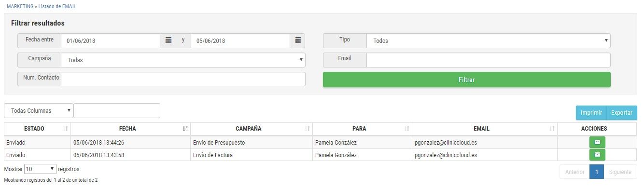Open the Todas Columnas search filter dropdown

pyautogui.click(x=39, y=111)
